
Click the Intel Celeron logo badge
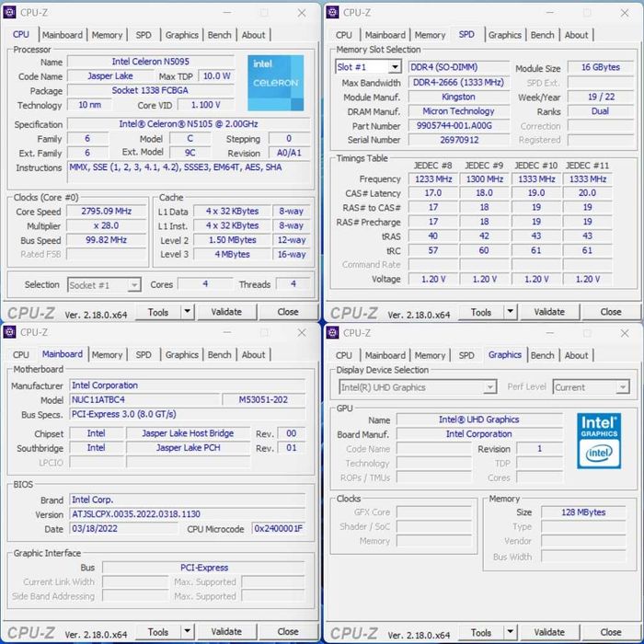pos(276,83)
